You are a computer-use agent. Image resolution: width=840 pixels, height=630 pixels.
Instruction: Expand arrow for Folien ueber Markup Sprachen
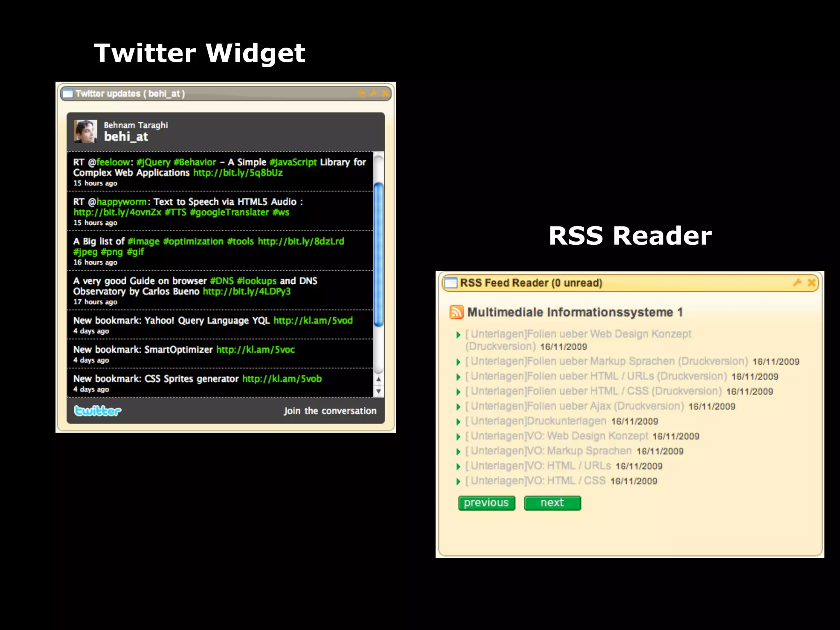pos(458,362)
